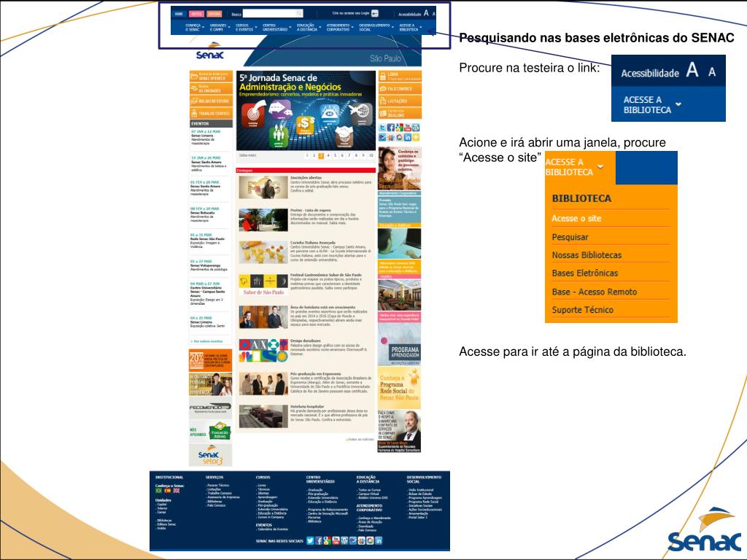Expand the Educação a Distância nav menu
Image resolution: width=747 pixels, height=560 pixels.
[x=309, y=27]
